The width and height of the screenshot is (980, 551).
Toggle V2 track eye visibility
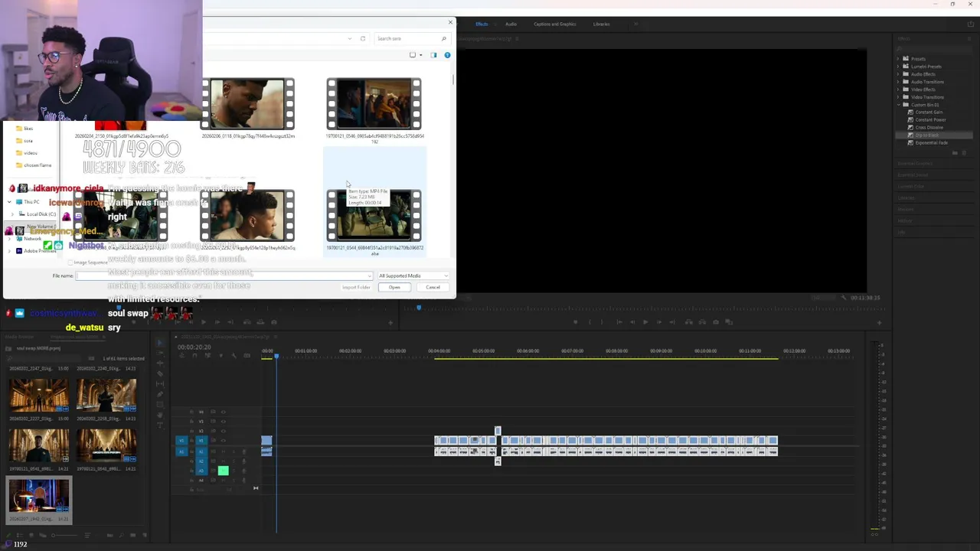[223, 431]
